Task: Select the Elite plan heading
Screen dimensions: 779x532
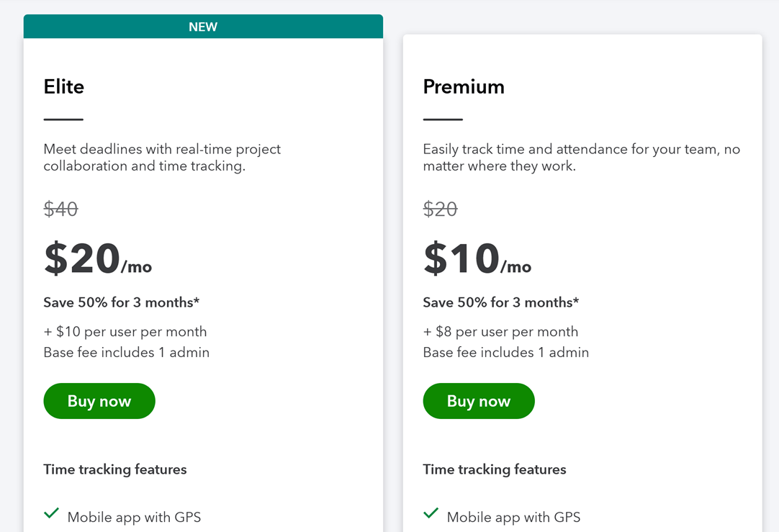Action: pos(63,86)
